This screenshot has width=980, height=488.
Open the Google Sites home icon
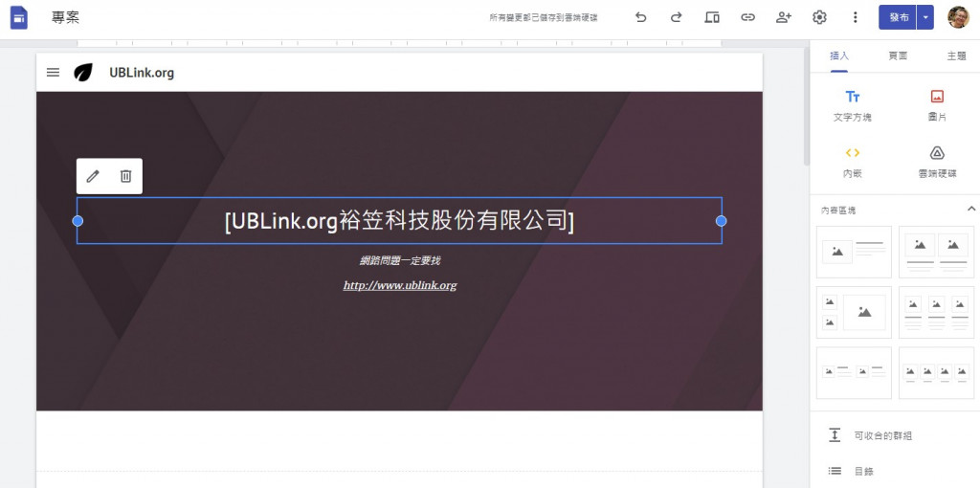click(19, 17)
